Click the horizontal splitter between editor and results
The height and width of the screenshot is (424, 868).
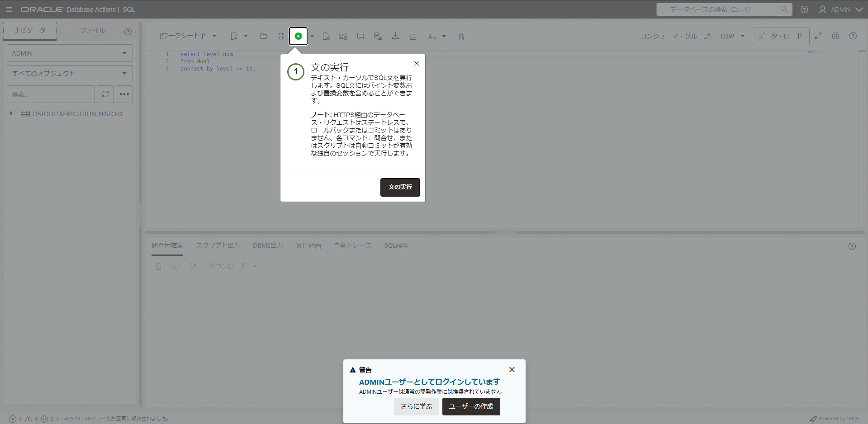(x=505, y=232)
